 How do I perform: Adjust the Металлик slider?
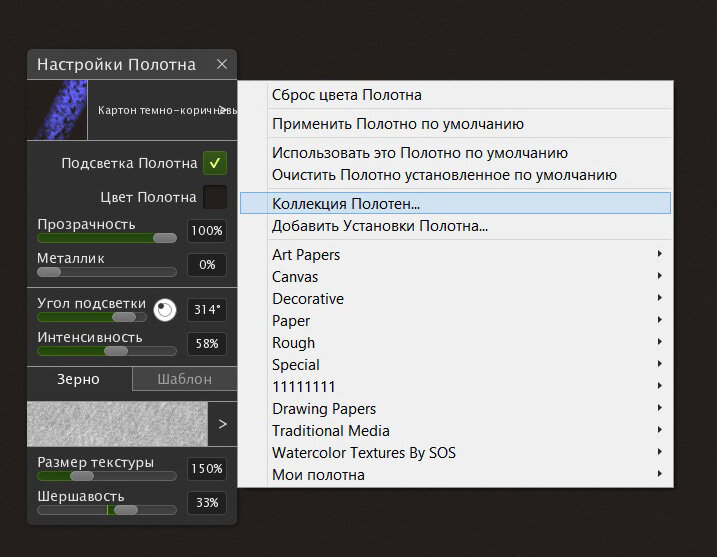[x=107, y=272]
